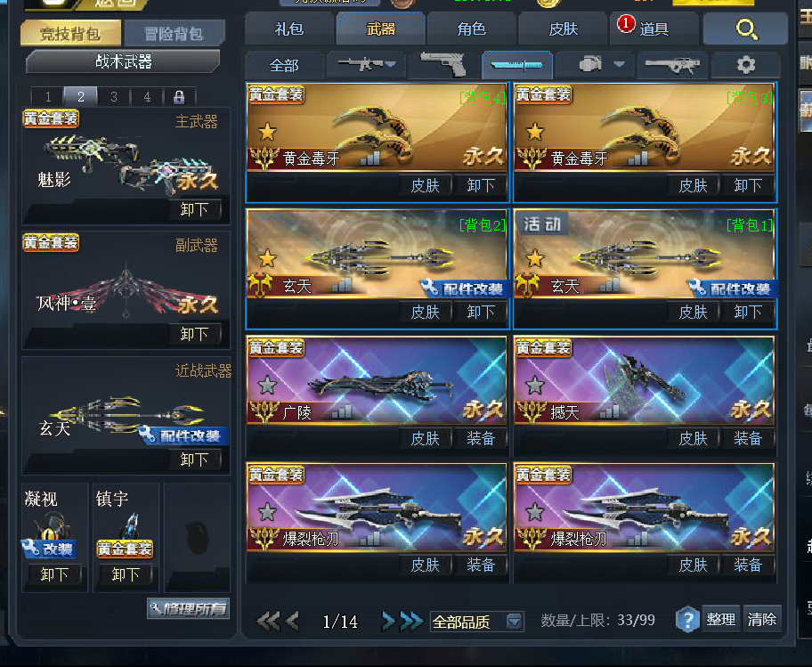
Task: Go to next page arrow
Action: point(388,621)
